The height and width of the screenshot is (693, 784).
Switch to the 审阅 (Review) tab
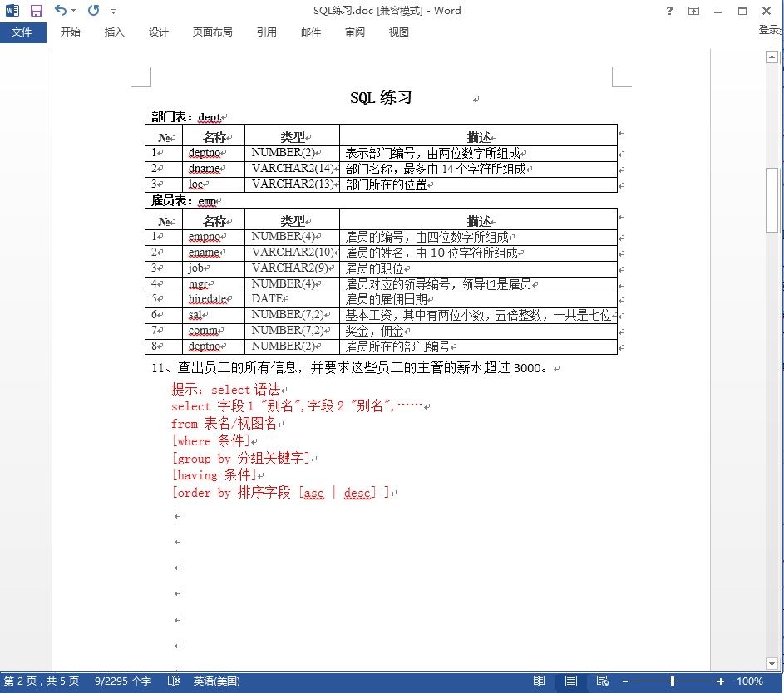[354, 32]
